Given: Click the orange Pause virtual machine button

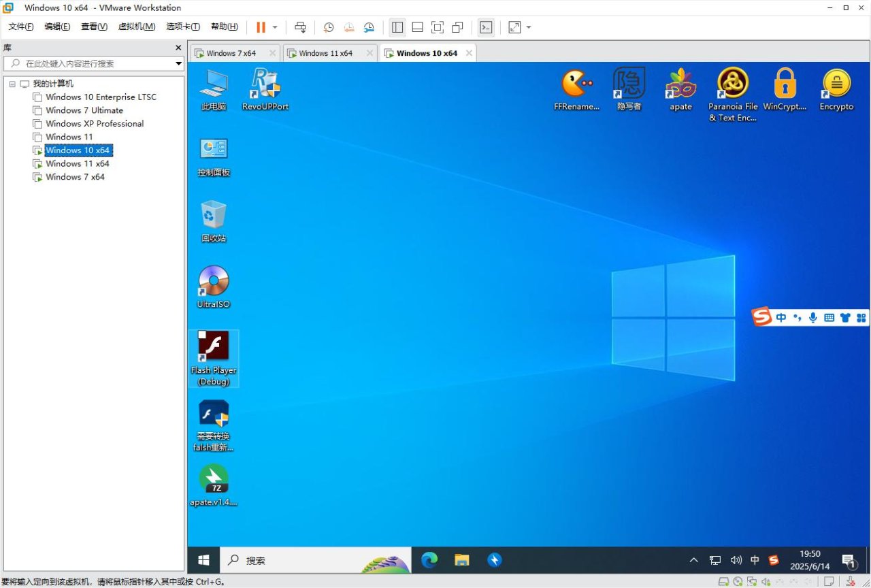Looking at the screenshot, I should tap(261, 27).
